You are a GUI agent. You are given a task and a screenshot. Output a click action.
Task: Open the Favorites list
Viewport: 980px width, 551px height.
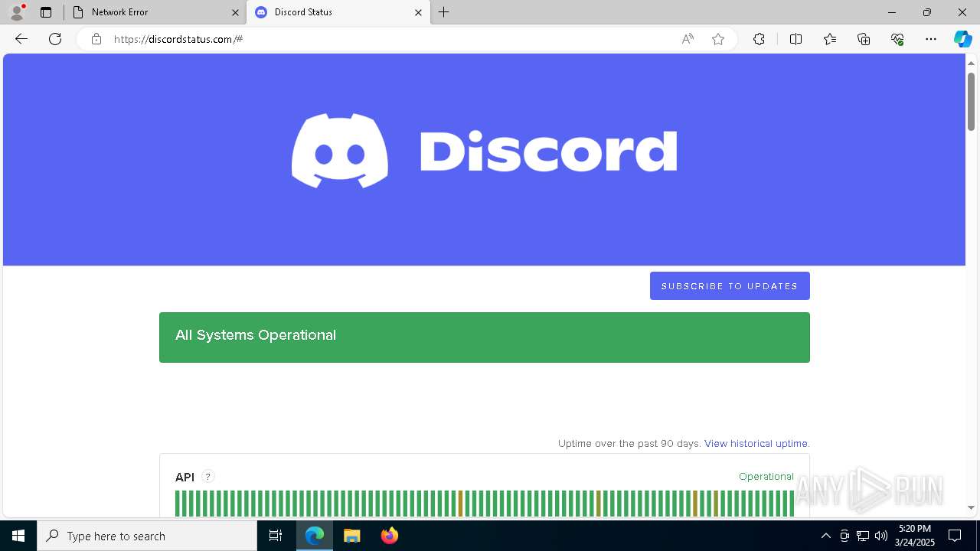pos(830,39)
